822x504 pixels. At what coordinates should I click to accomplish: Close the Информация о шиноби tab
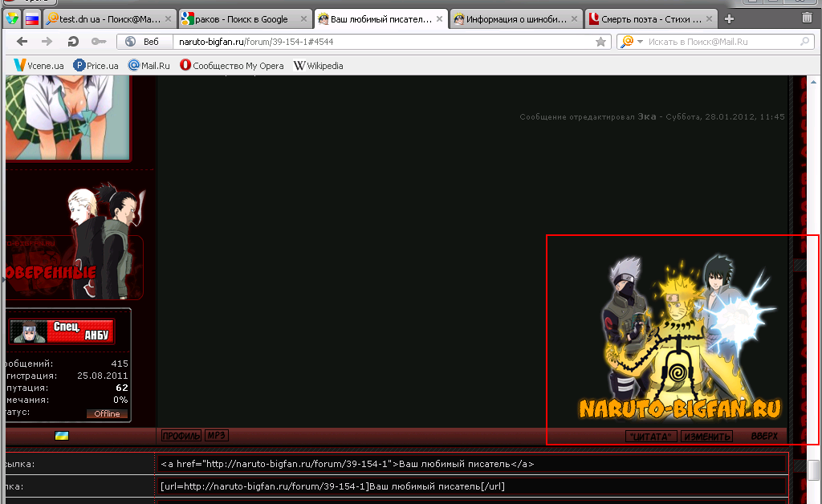574,19
